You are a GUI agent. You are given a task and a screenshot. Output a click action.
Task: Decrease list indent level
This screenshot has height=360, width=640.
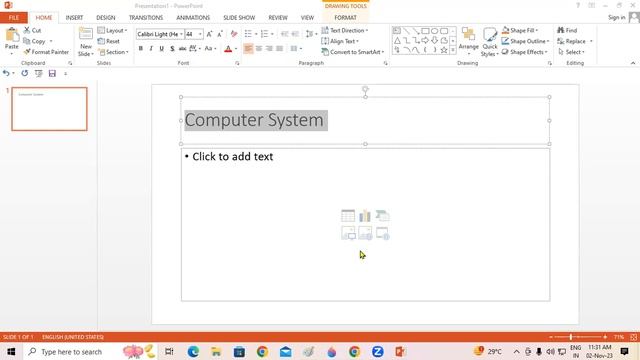point(284,34)
